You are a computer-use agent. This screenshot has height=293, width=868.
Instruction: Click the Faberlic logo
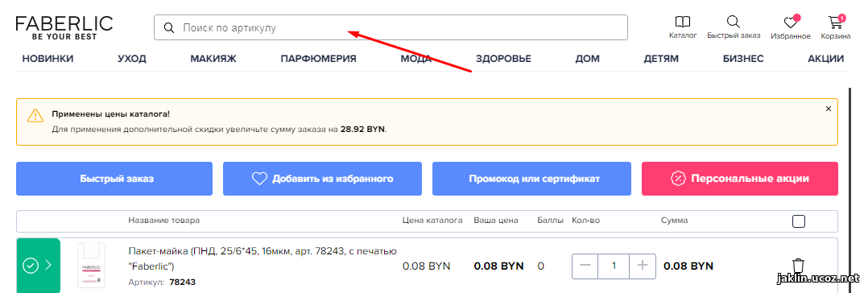[64, 27]
